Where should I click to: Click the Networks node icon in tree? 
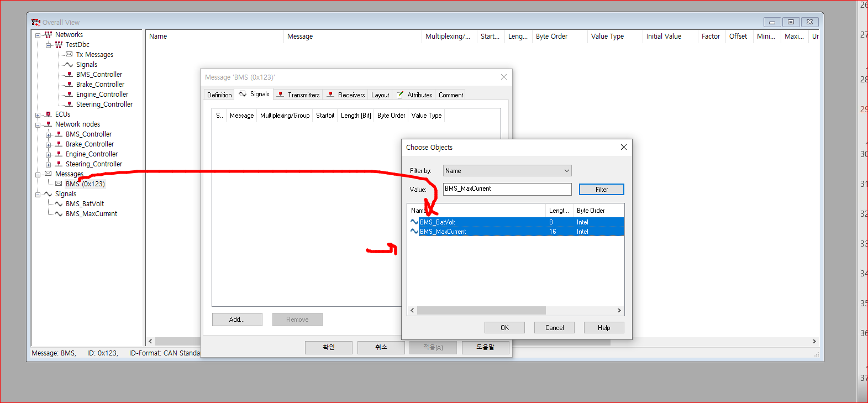tap(48, 35)
